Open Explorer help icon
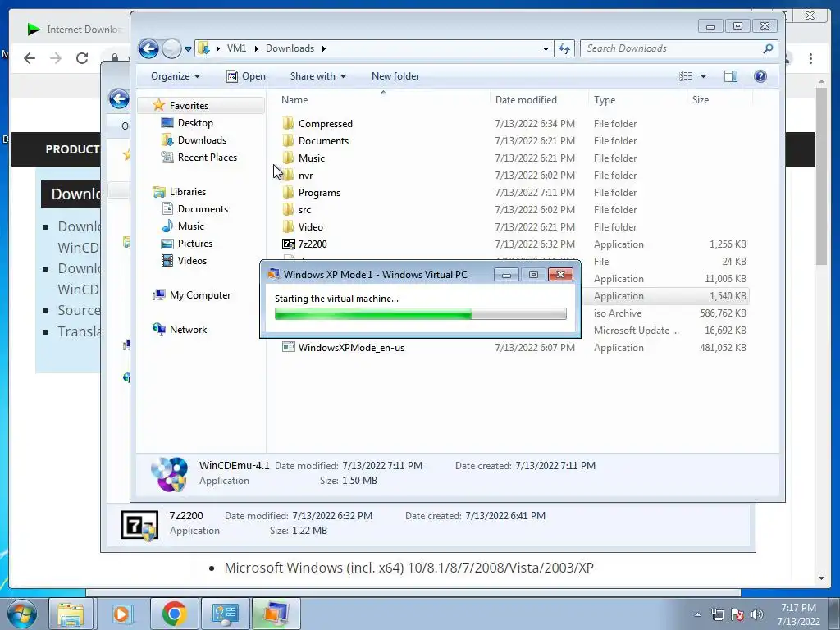 (x=760, y=76)
